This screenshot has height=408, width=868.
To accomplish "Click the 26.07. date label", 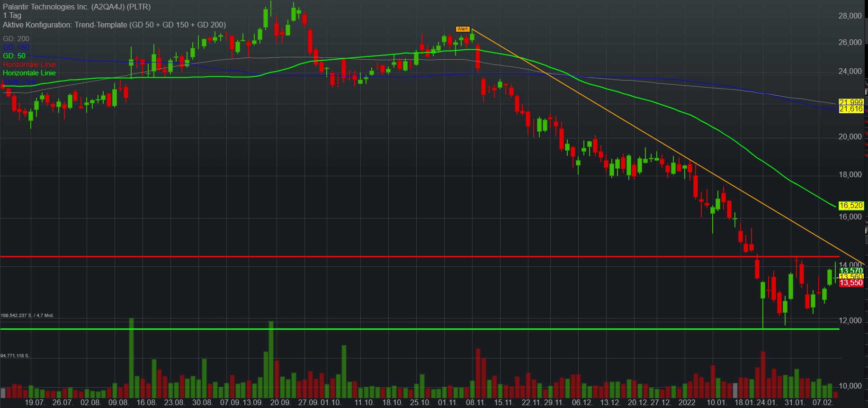I will click(x=63, y=403).
